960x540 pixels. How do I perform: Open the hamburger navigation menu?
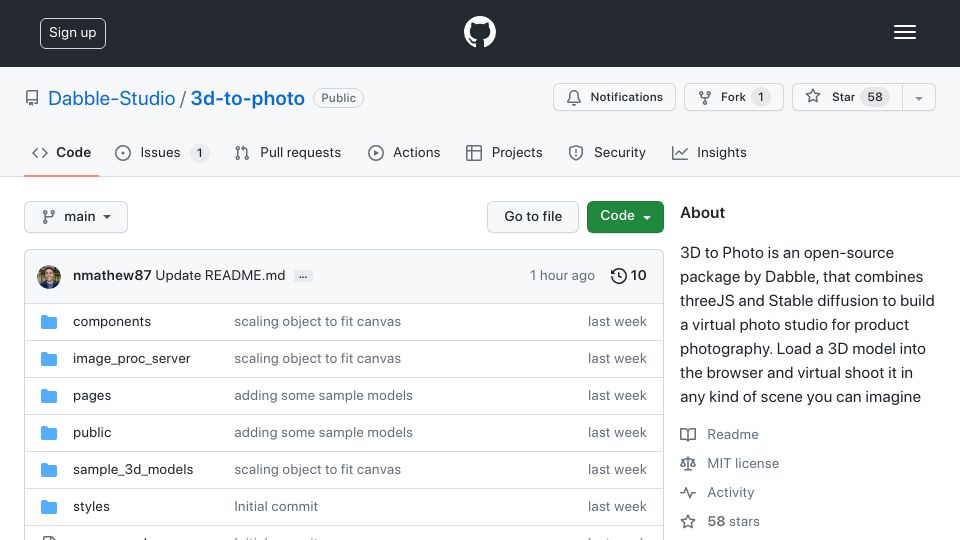(x=904, y=32)
